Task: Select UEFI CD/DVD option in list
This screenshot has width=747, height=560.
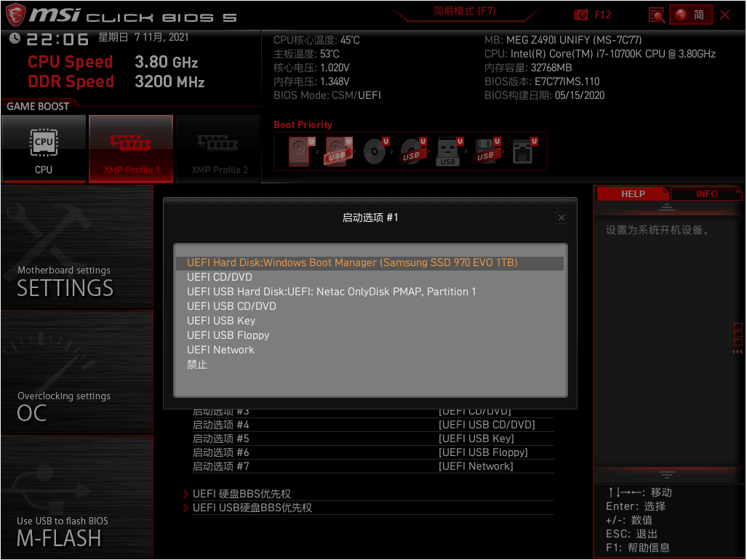Action: click(369, 277)
